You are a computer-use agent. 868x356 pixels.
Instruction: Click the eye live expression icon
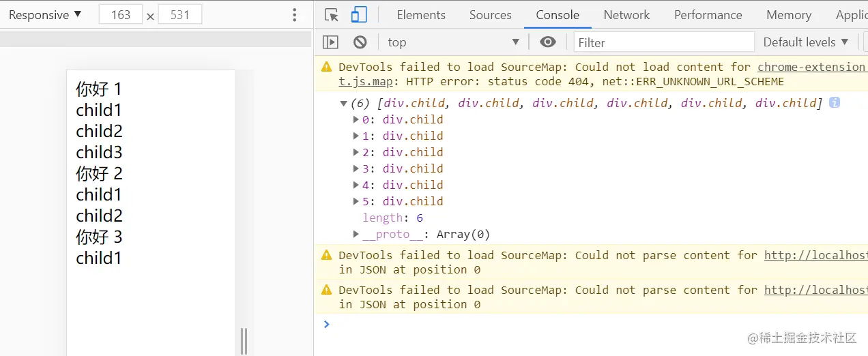[x=547, y=42]
